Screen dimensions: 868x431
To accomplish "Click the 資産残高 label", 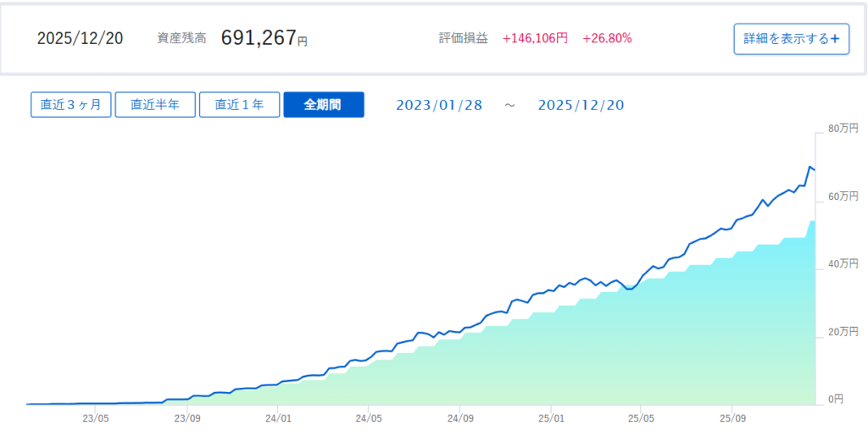I will click(181, 39).
